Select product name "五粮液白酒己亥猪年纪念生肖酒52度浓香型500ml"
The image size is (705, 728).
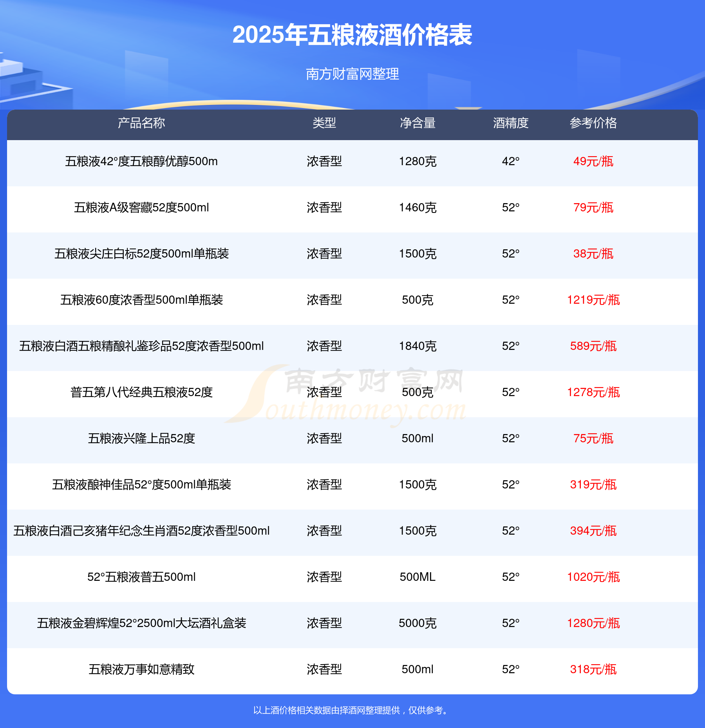pos(141,531)
